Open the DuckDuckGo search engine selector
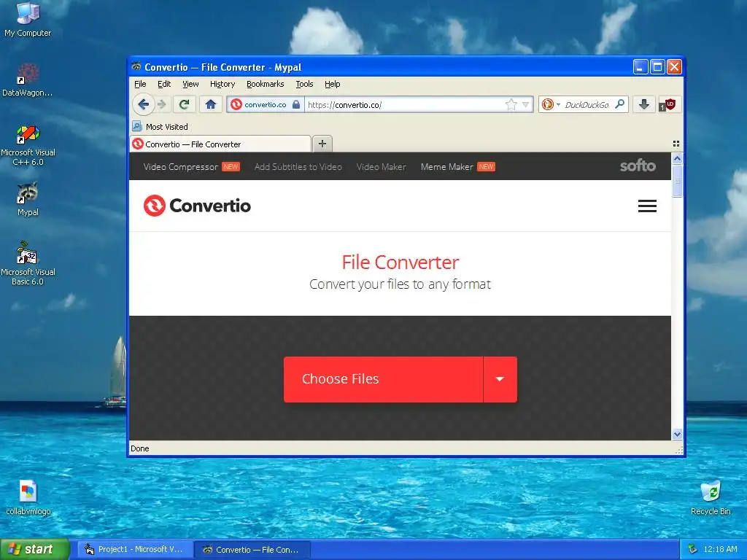747x560 pixels. tap(551, 104)
